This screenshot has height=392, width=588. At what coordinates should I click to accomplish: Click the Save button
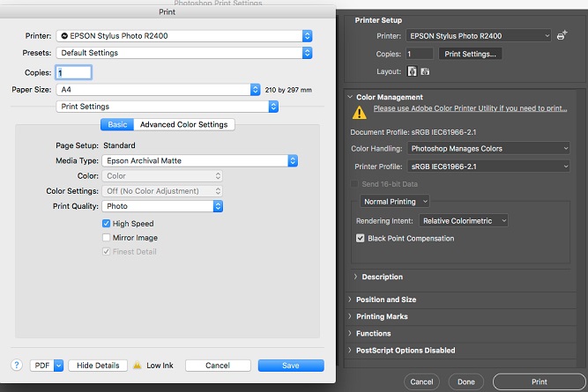click(x=291, y=366)
